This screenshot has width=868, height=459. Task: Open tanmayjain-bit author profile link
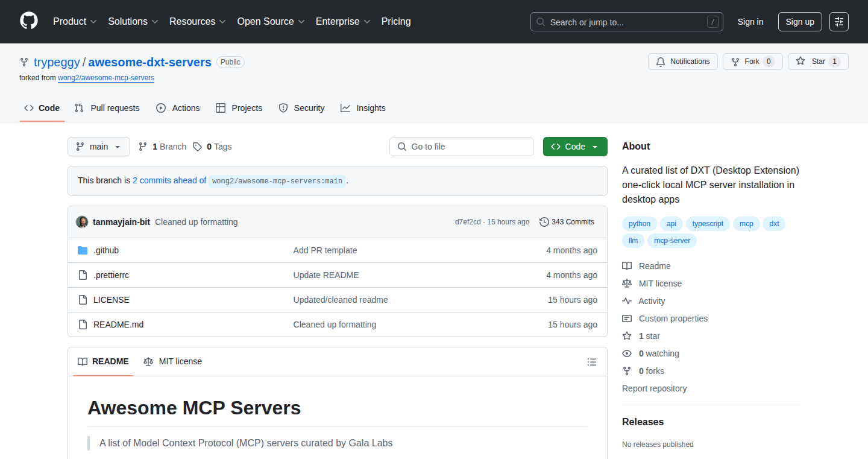[x=121, y=222]
